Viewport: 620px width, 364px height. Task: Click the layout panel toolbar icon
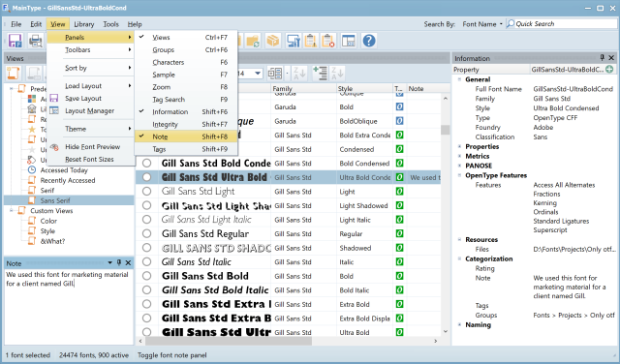(349, 41)
